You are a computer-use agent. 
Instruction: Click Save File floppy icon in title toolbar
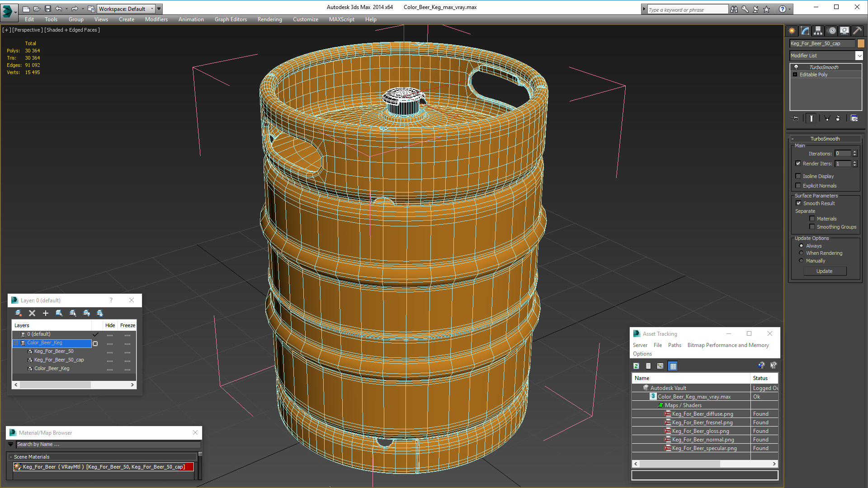tap(48, 9)
